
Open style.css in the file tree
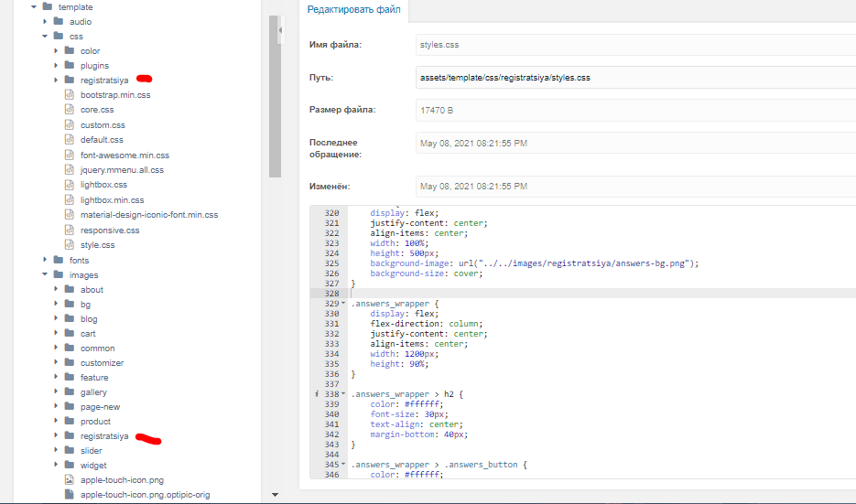[x=97, y=245]
